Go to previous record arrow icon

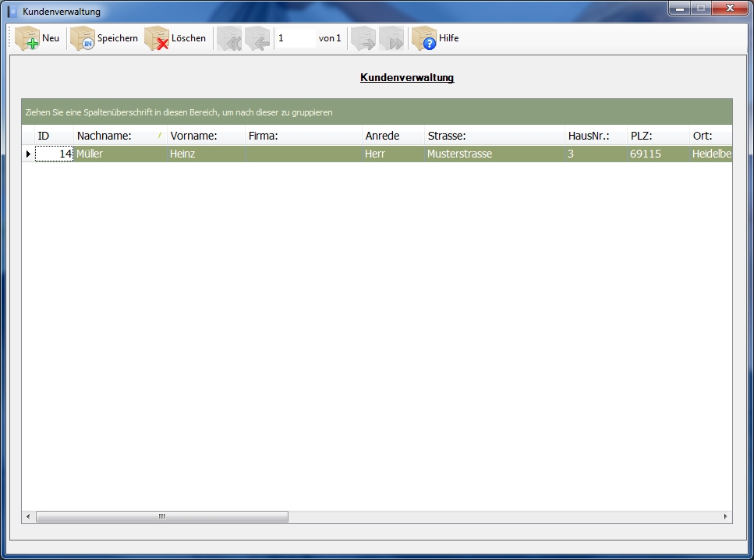point(257,38)
